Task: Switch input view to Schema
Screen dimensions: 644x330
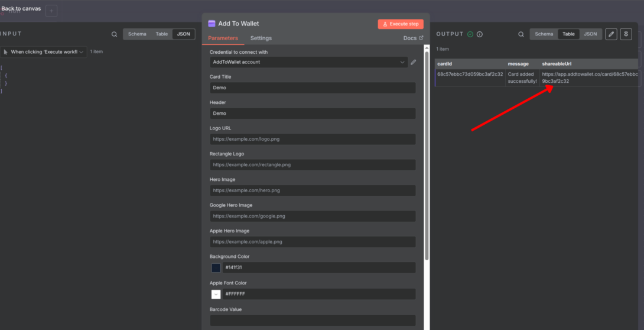Action: [x=137, y=34]
